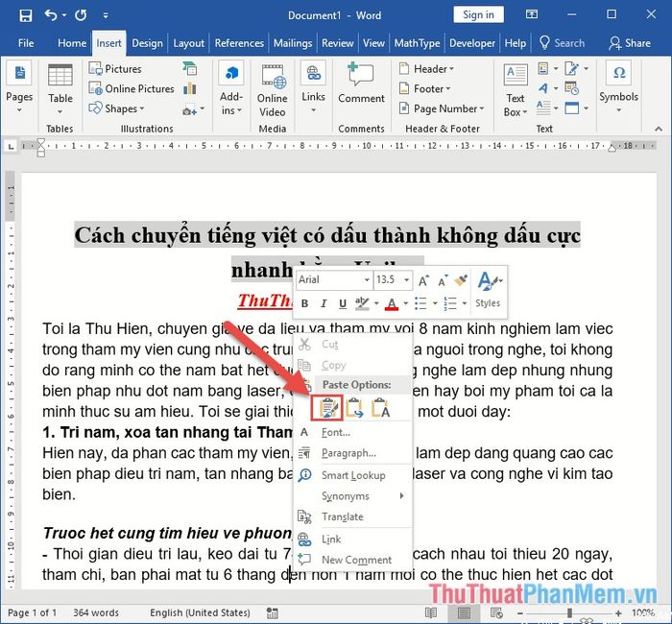Open the Header dropdown
The width and height of the screenshot is (672, 624).
tap(427, 68)
